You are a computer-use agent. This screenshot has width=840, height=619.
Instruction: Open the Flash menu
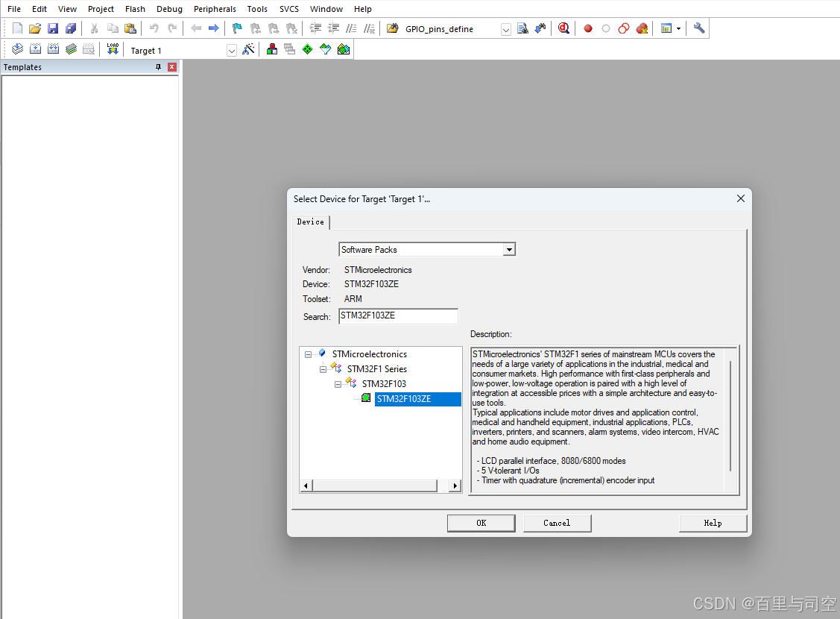pos(135,9)
